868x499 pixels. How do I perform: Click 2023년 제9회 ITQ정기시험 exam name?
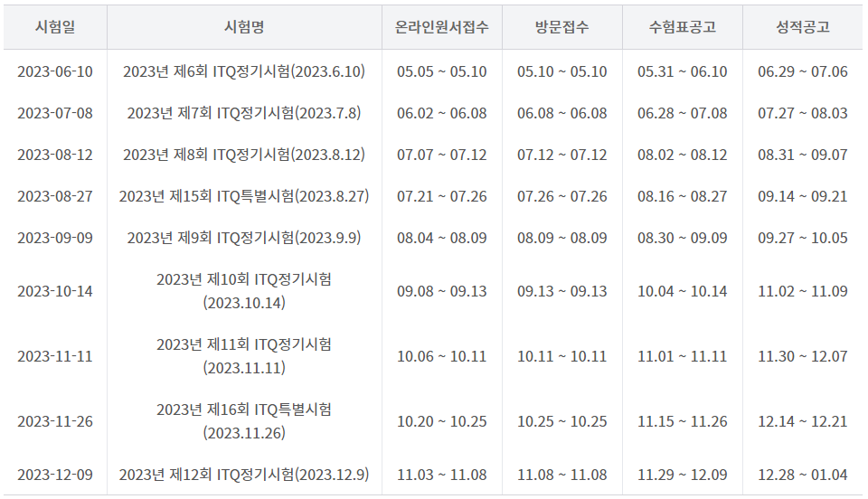[244, 238]
